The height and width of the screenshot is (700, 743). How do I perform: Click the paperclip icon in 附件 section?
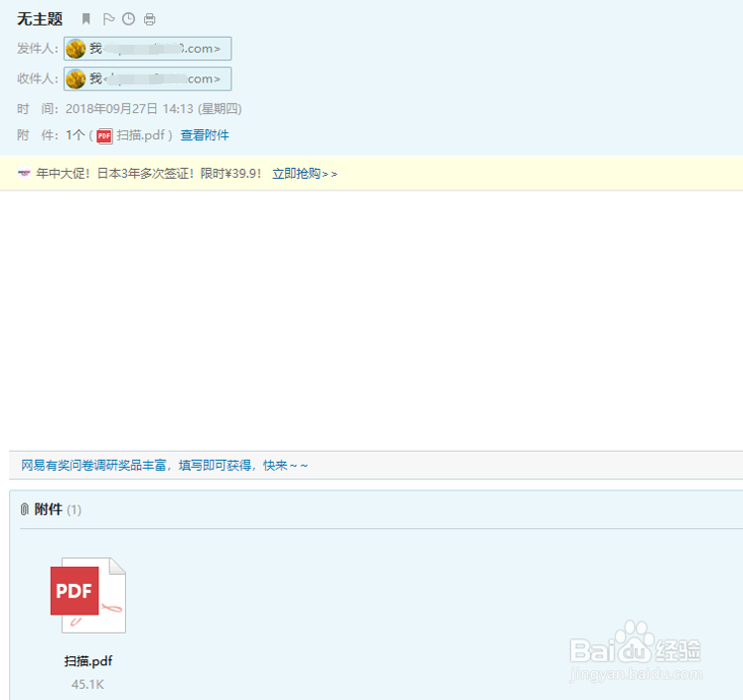[25, 509]
